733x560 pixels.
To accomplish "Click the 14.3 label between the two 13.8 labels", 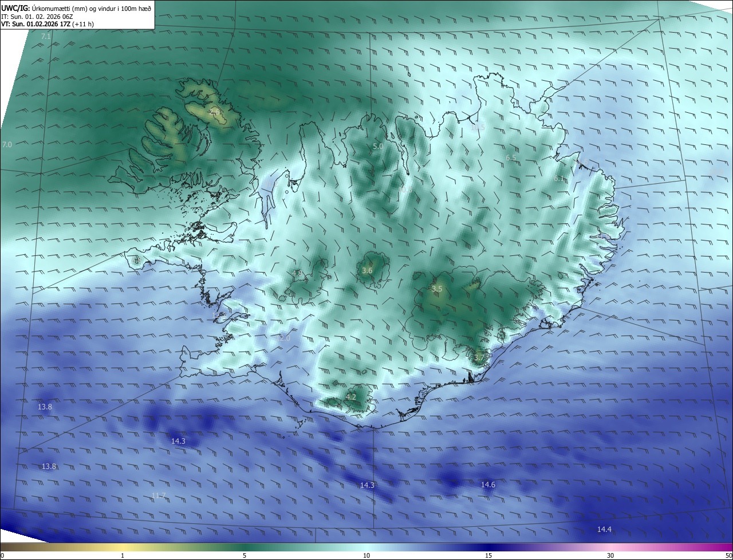I will point(178,441).
